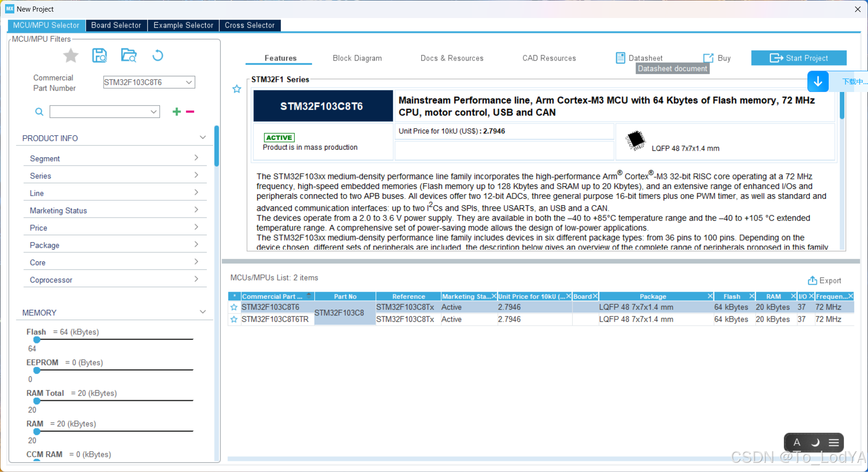Click the LQFP 48 package chip image

[635, 140]
